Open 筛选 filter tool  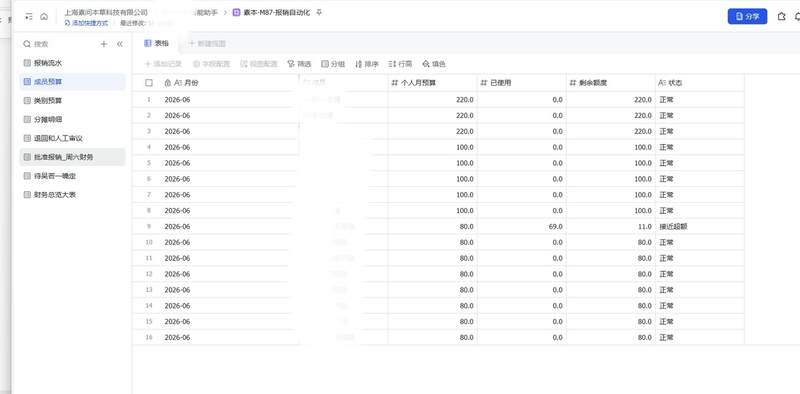(299, 64)
